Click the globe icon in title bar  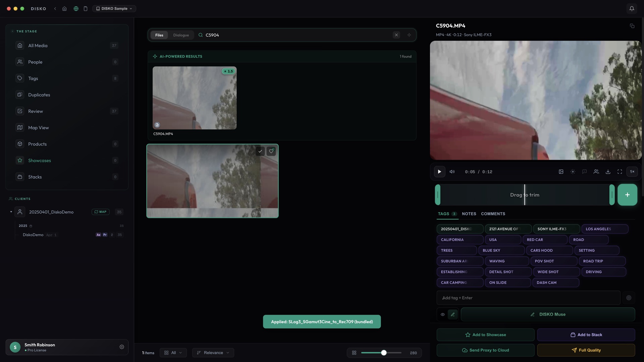(x=76, y=8)
